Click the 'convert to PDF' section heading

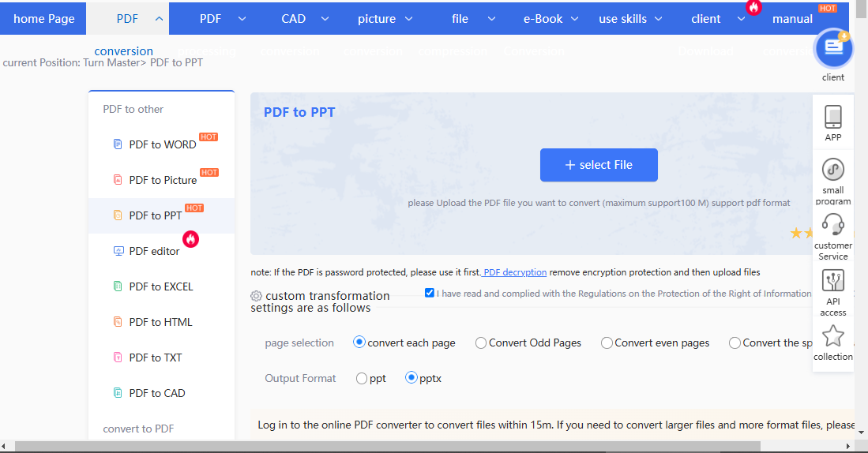138,429
